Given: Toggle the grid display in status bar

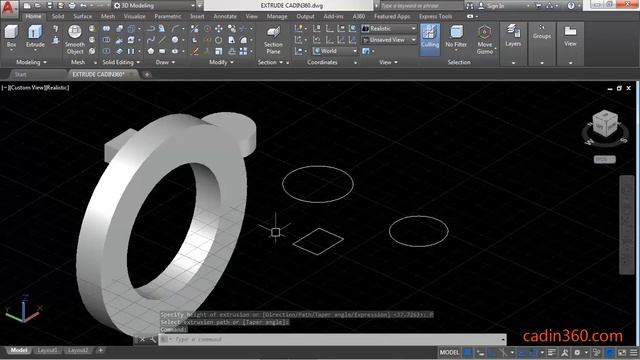Looking at the screenshot, I should [468, 352].
